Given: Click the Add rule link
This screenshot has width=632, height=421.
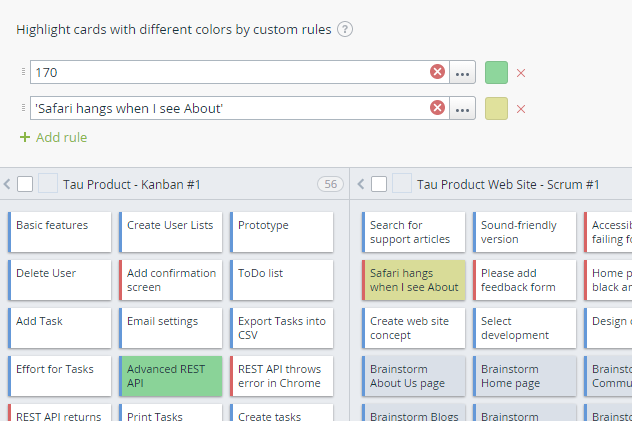Looking at the screenshot, I should click(x=53, y=137).
